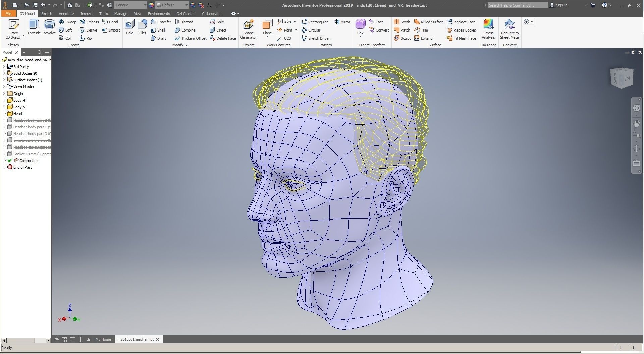Image resolution: width=644 pixels, height=354 pixels.
Task: Expand the Origin folder
Action: 4,94
